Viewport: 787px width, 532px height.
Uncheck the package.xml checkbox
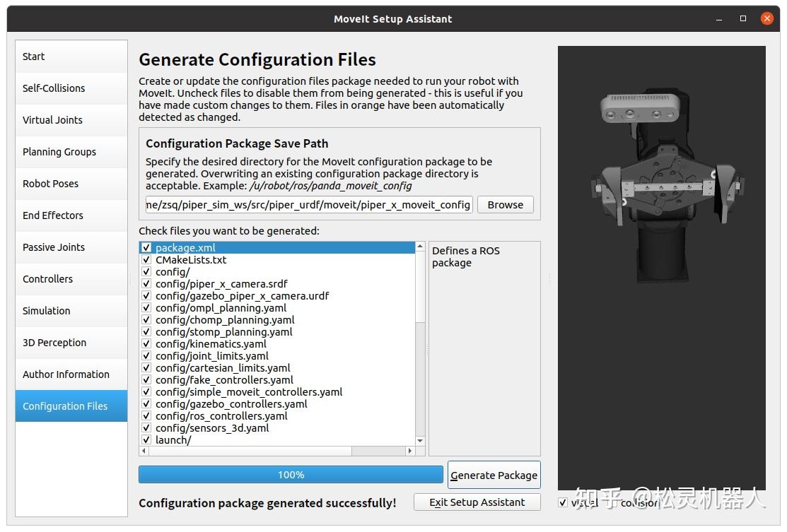146,248
